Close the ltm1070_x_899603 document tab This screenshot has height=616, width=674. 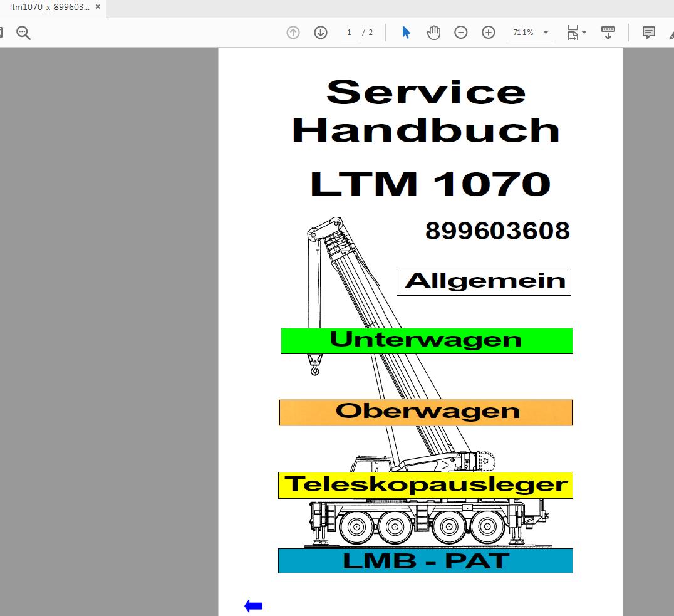[x=98, y=7]
